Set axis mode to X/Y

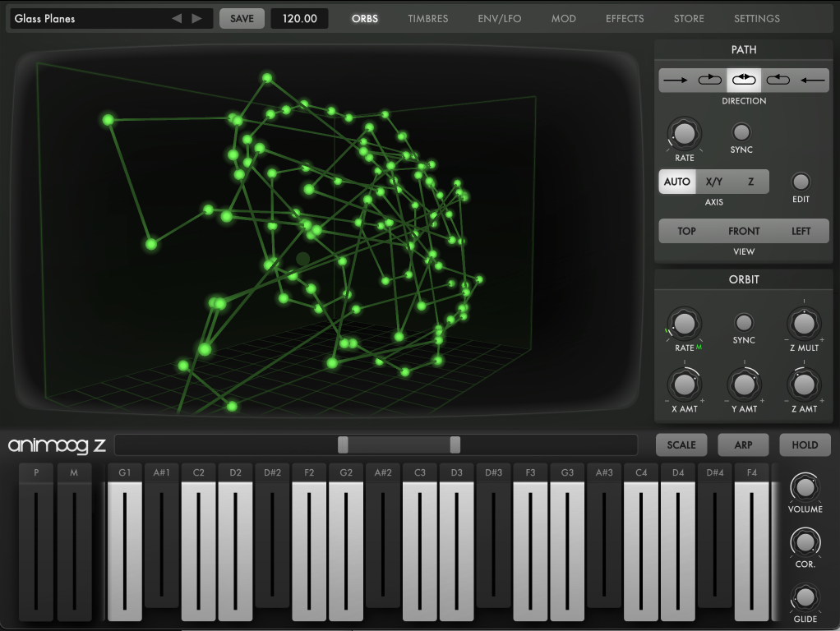(x=714, y=182)
